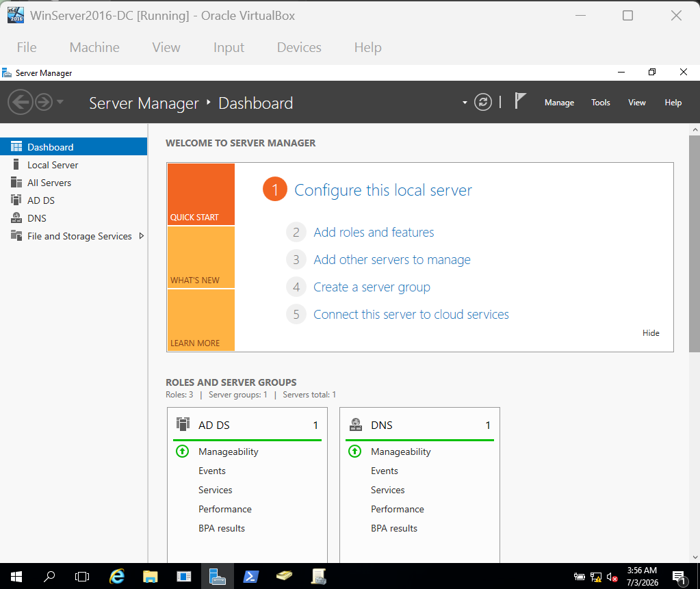
Task: Click the Local Server sidebar icon
Action: click(x=16, y=164)
